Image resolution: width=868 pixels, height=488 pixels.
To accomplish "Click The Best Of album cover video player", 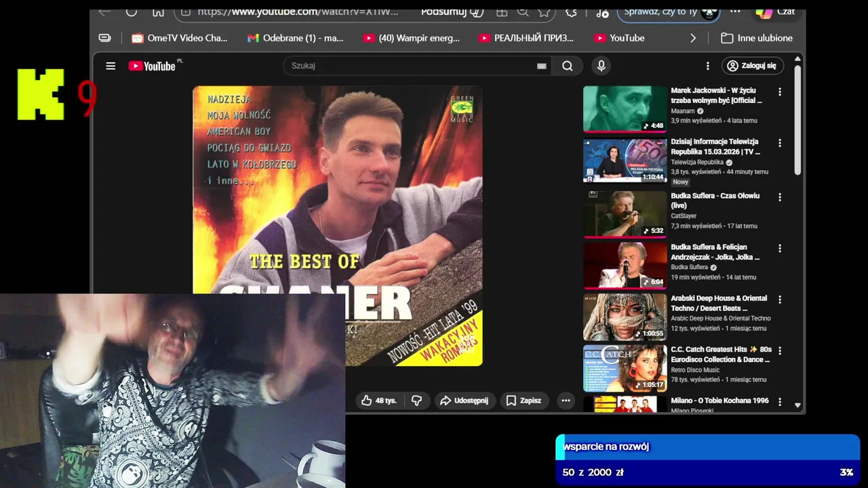I will [x=338, y=226].
